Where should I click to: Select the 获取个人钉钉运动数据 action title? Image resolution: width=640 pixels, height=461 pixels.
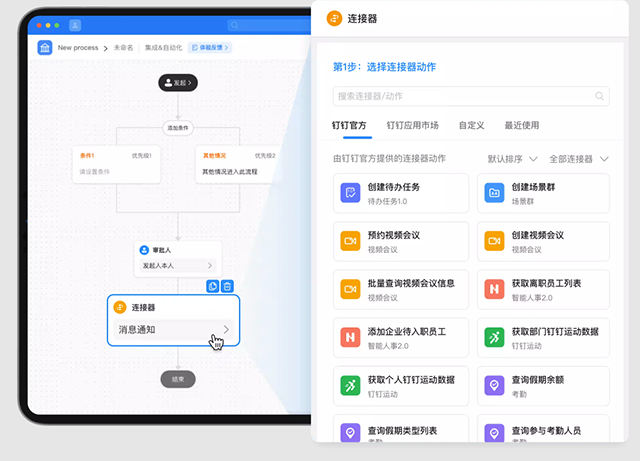tap(411, 380)
